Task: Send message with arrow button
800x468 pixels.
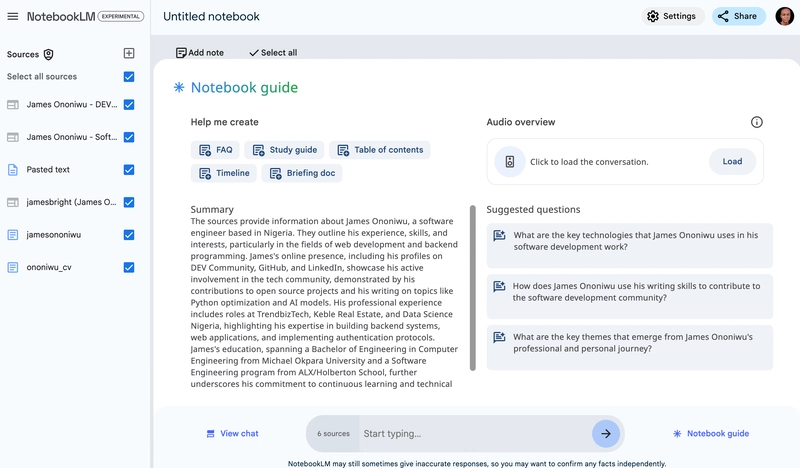Action: (x=606, y=434)
